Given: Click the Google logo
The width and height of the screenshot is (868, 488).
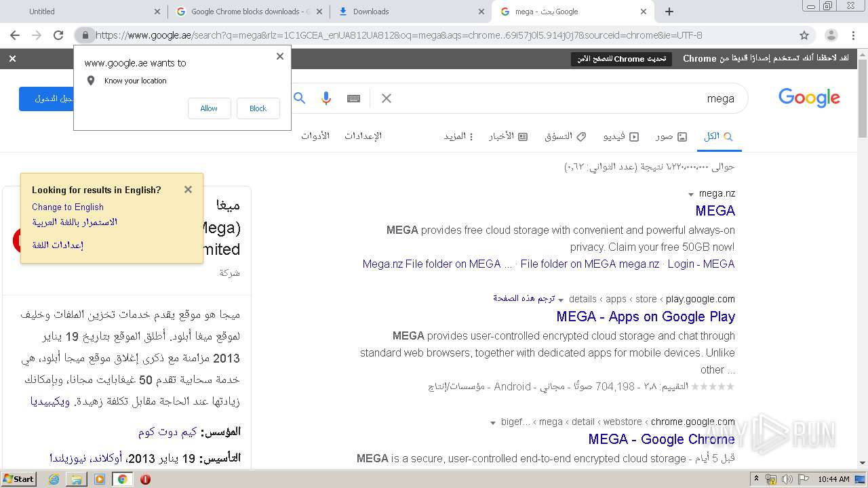Looking at the screenshot, I should 809,98.
